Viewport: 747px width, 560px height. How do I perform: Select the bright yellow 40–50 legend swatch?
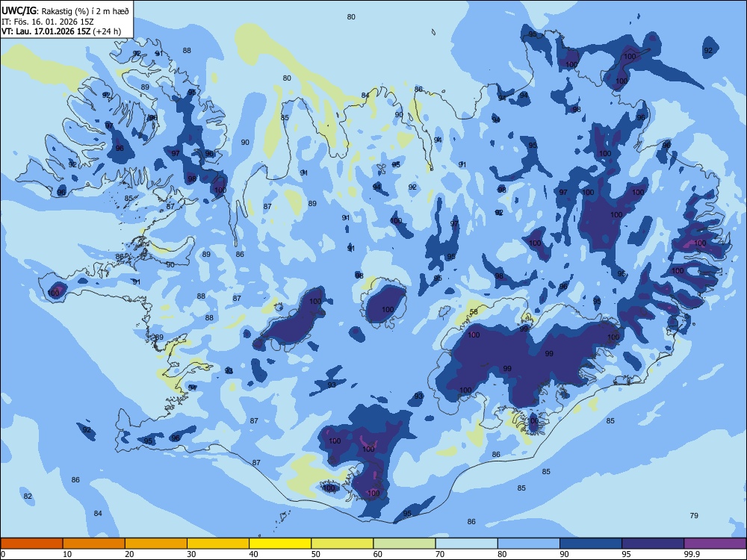pos(280,544)
